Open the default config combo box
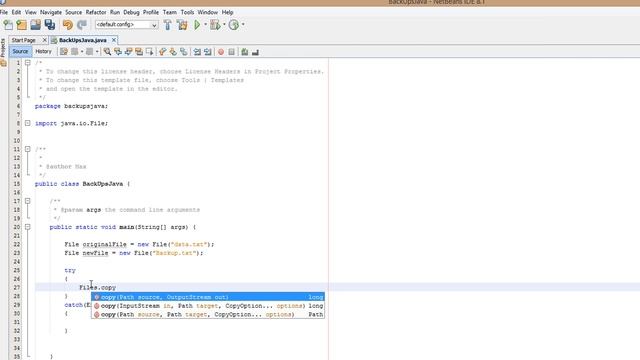Viewport: 640px width, 360px height. 126,25
